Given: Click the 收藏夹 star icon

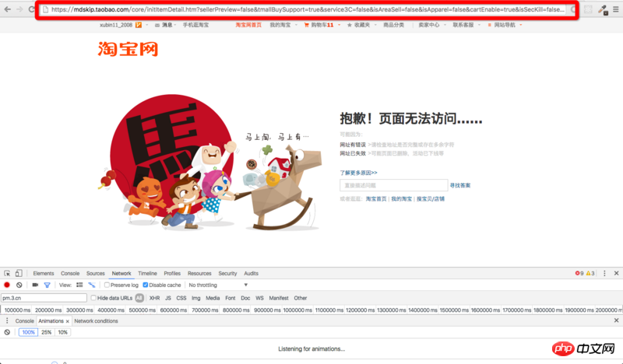Looking at the screenshot, I should click(349, 25).
